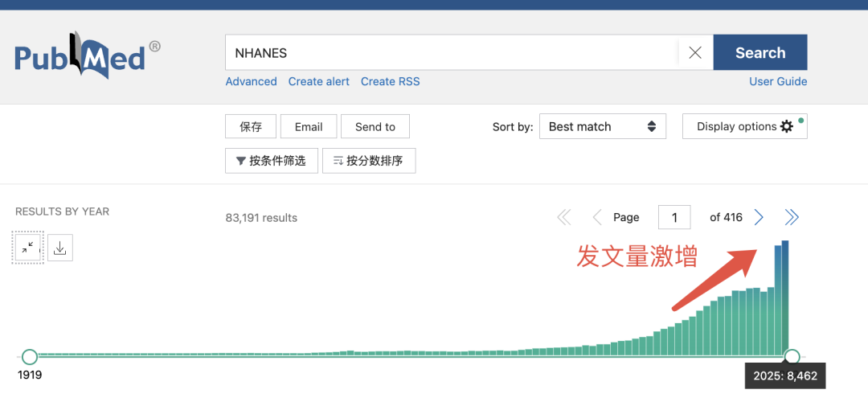868x402 pixels.
Task: Collapse the results by year chart
Action: (28, 248)
